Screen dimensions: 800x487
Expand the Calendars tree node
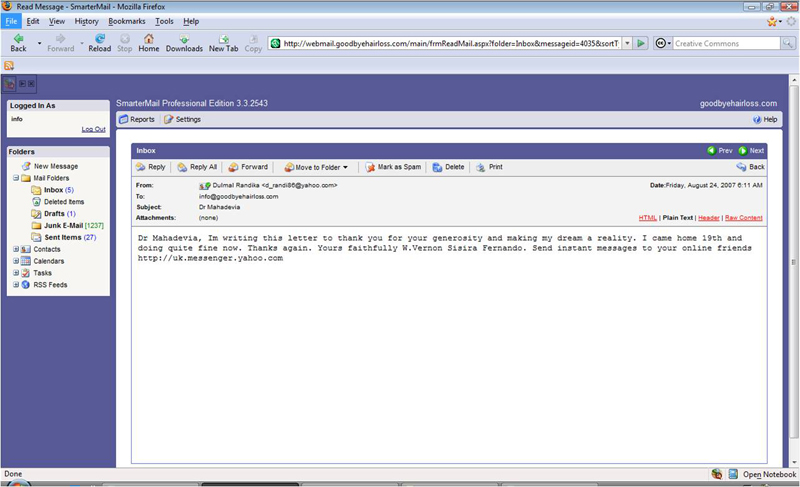[15, 261]
